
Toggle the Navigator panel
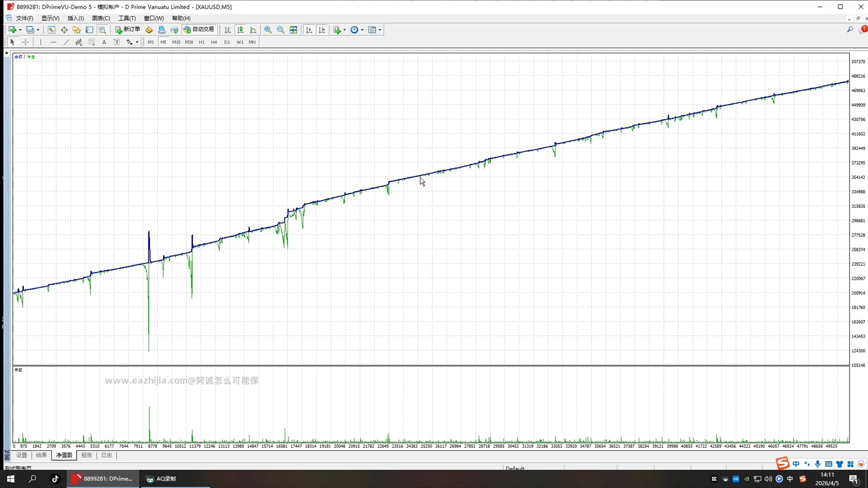[x=77, y=30]
